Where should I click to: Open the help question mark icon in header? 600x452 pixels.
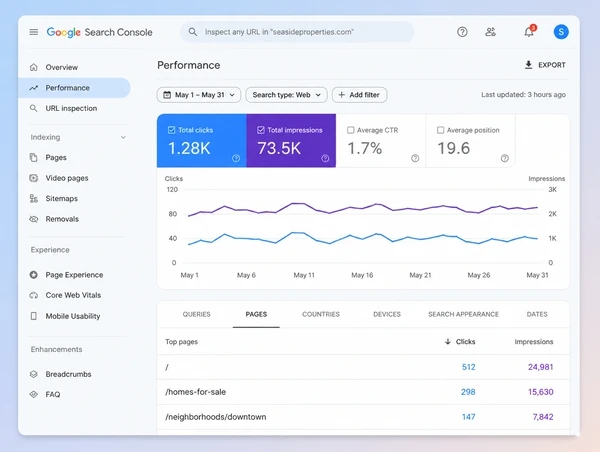[x=462, y=32]
